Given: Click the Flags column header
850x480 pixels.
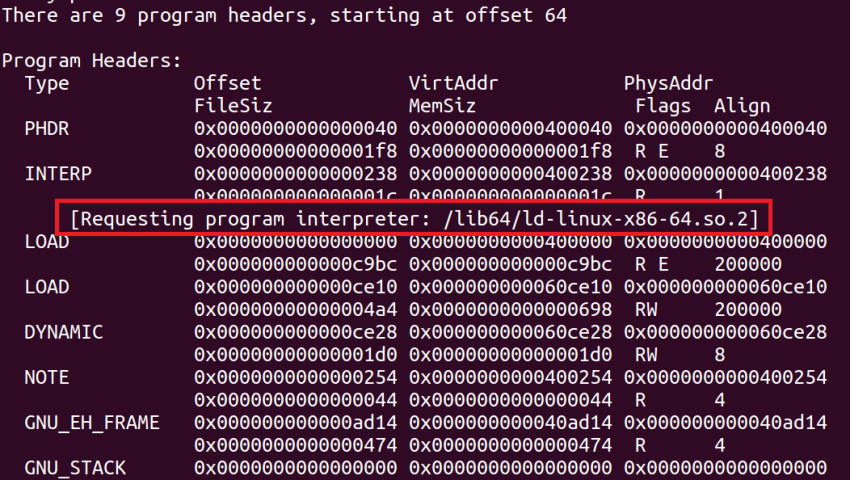Looking at the screenshot, I should pyautogui.click(x=663, y=105).
